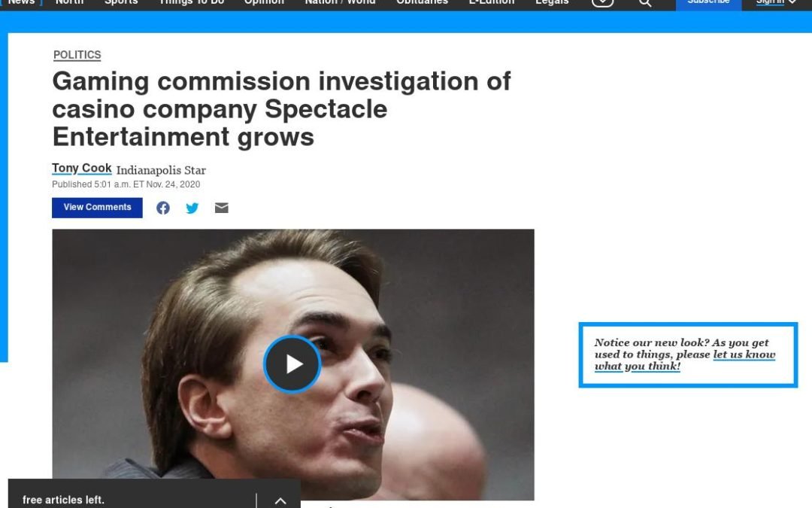Open the Legals menu item

pos(552,2)
